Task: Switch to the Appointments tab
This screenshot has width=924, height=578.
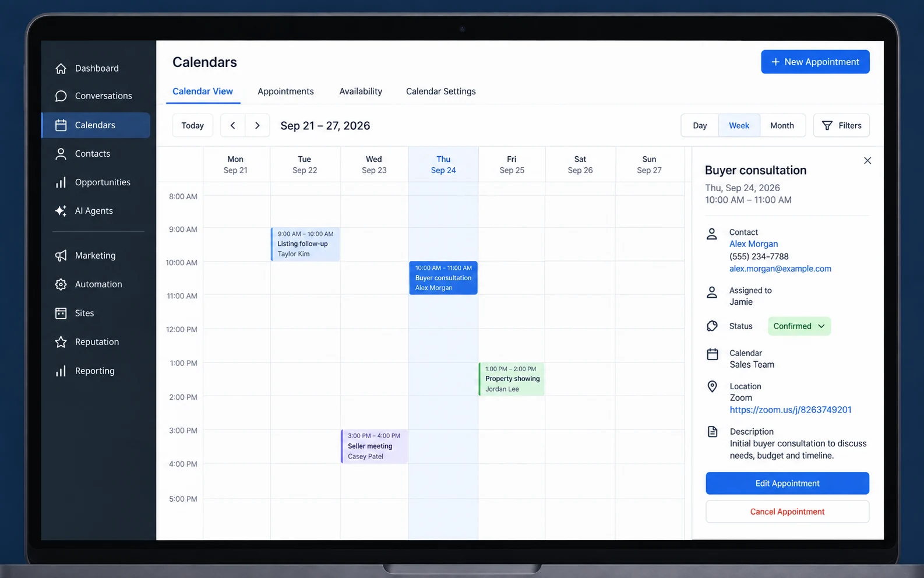Action: (285, 91)
